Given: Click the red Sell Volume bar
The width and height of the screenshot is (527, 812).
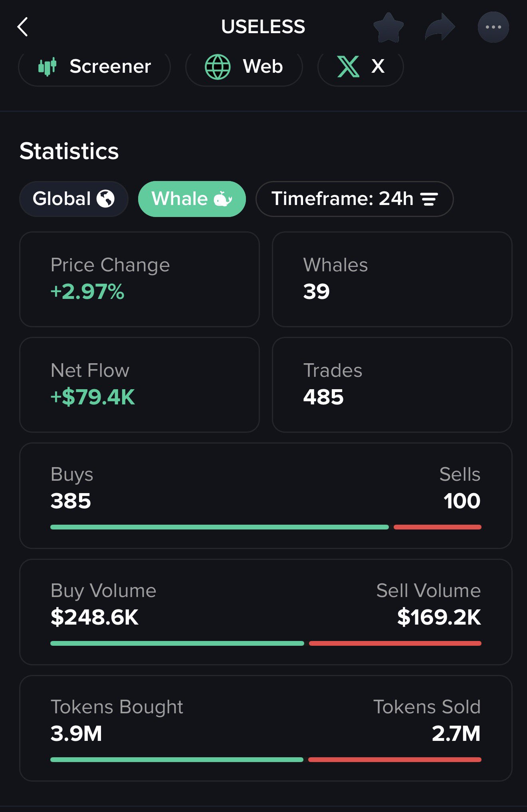Looking at the screenshot, I should [395, 643].
